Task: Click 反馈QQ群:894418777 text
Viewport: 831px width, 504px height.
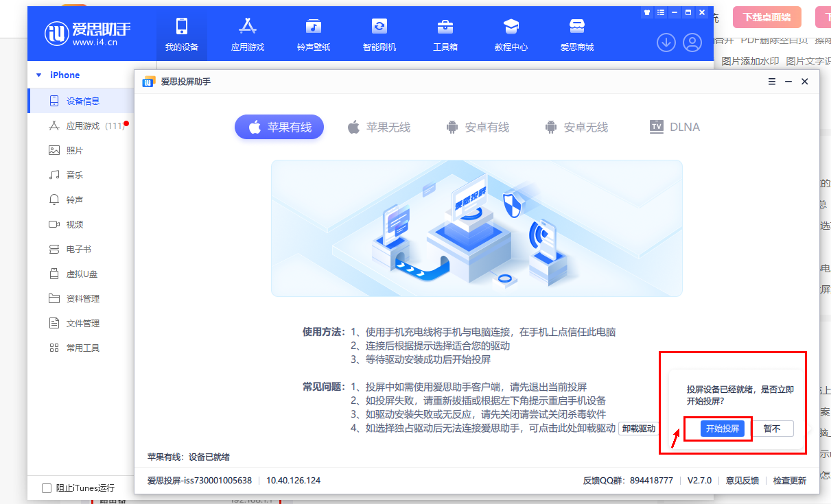Action: point(628,481)
